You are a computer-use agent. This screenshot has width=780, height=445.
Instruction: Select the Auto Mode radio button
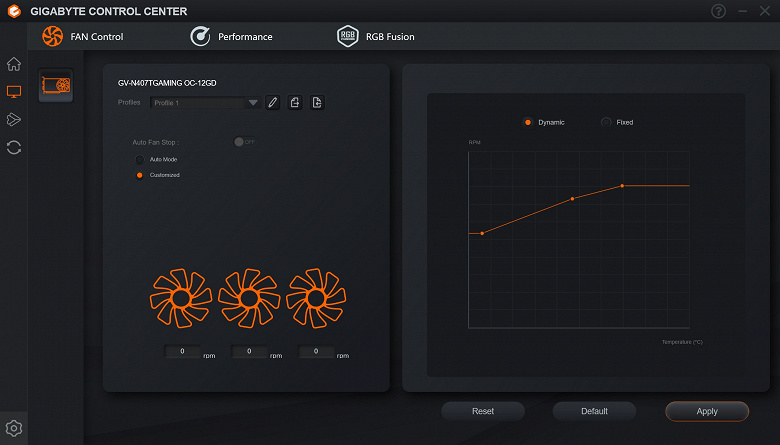coord(140,160)
